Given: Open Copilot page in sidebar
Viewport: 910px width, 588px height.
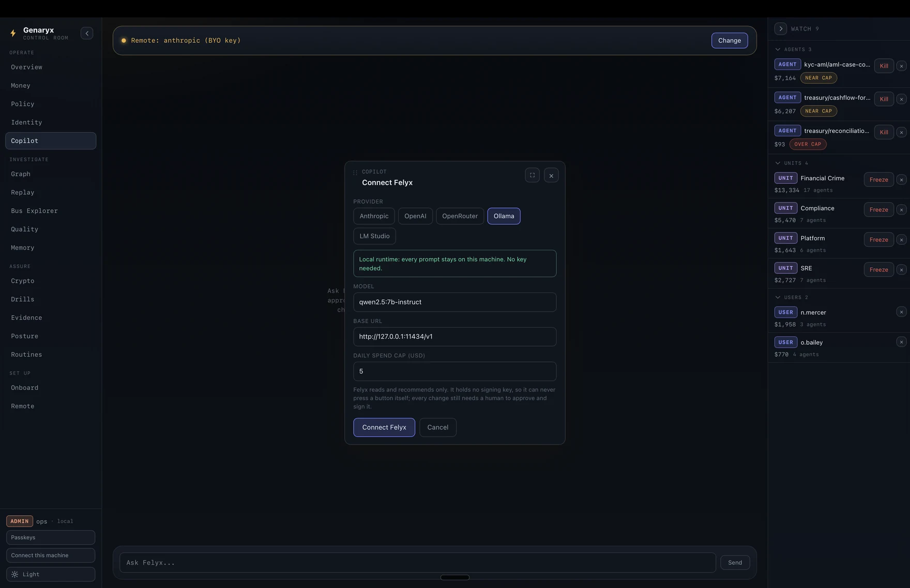Looking at the screenshot, I should pos(51,141).
